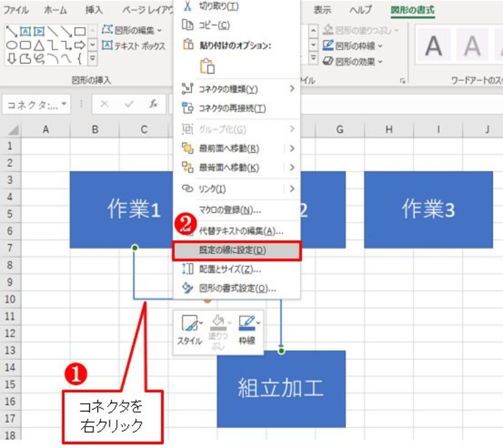Expand Connector Types (コネクタの種類) submenu

coord(292,89)
